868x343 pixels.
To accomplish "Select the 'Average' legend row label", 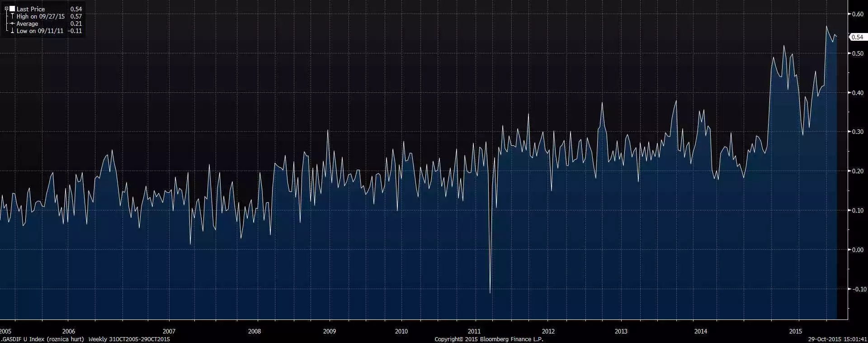I will 27,24.
